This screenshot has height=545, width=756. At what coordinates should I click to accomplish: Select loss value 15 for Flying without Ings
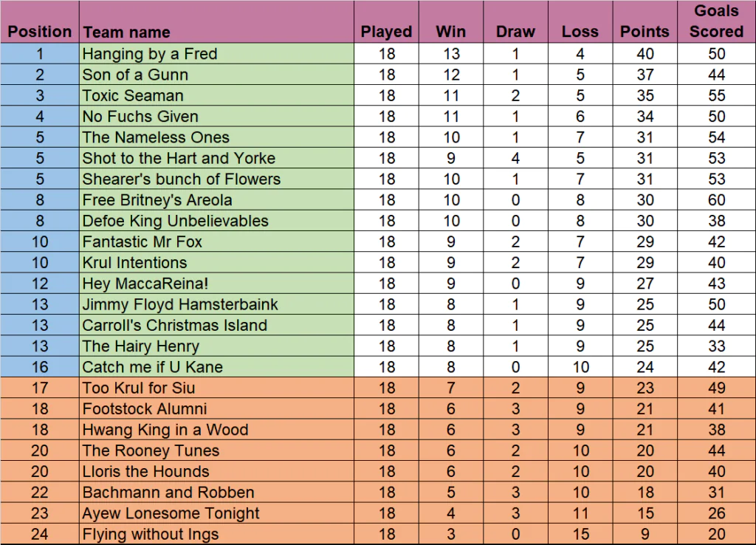point(580,534)
